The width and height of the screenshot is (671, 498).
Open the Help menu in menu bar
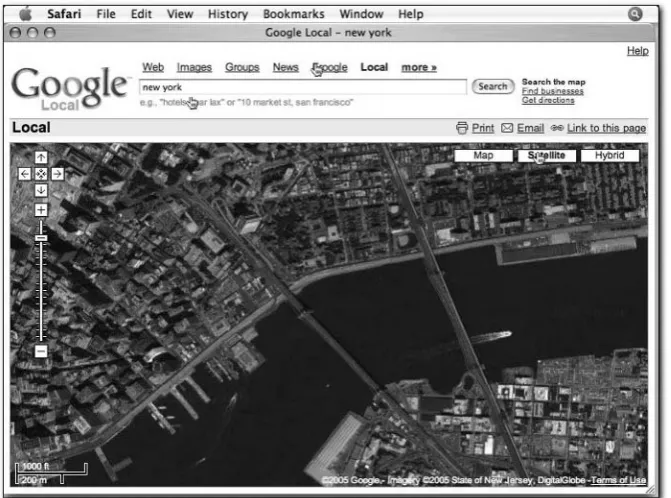(x=411, y=14)
